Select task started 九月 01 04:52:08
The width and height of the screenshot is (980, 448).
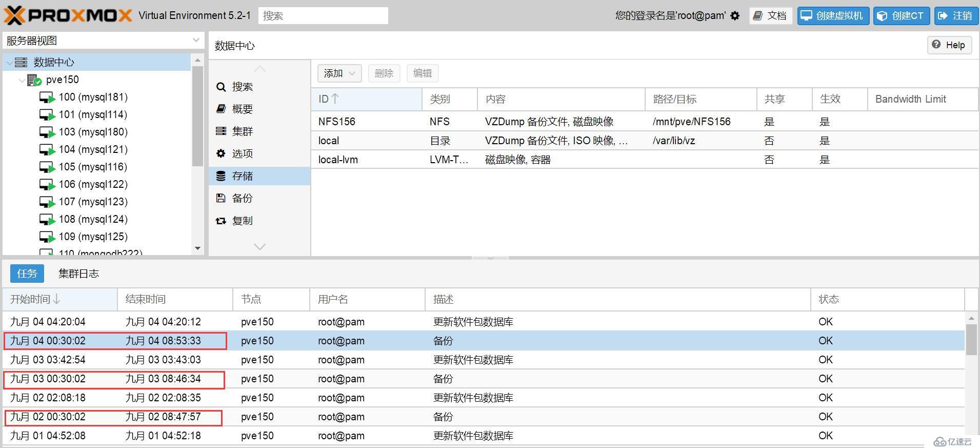pyautogui.click(x=484, y=436)
